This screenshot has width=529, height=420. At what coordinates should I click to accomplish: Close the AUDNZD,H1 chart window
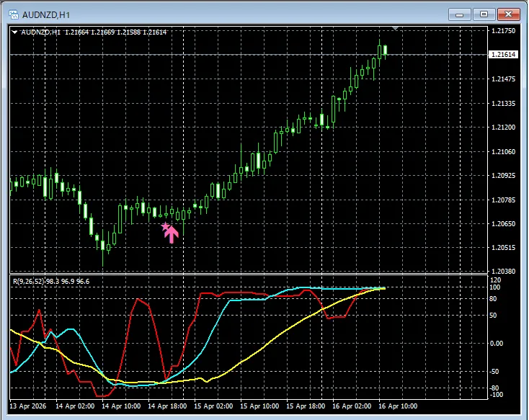tap(509, 13)
